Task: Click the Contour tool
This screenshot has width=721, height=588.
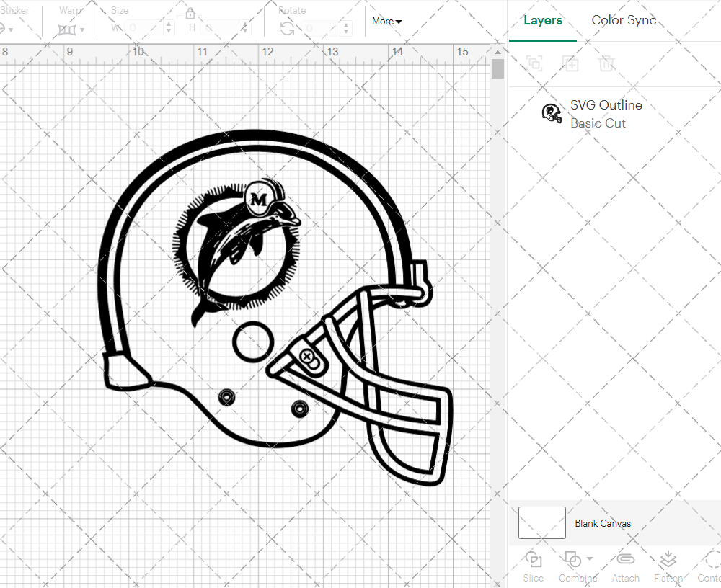Action: (x=710, y=566)
